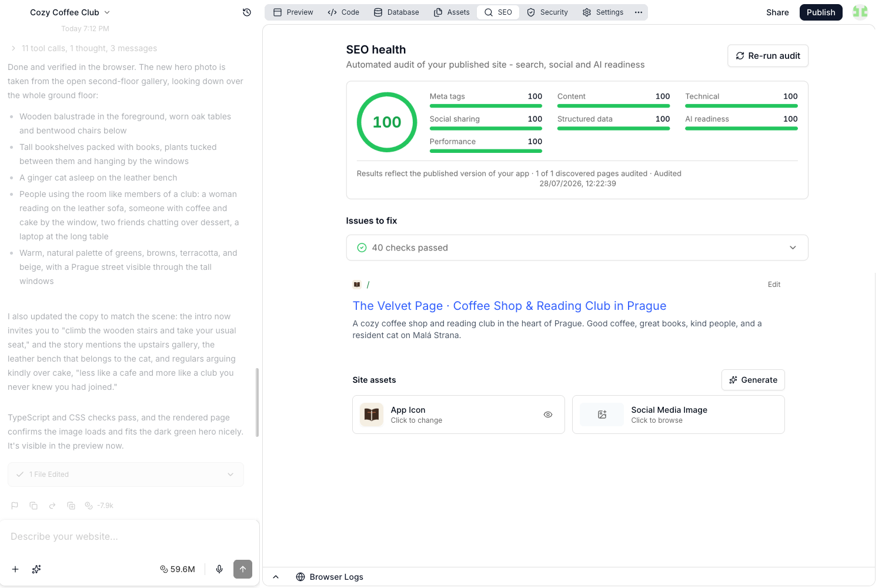Expand the 1 File Edited dropdown
The width and height of the screenshot is (882, 588).
[x=126, y=475]
